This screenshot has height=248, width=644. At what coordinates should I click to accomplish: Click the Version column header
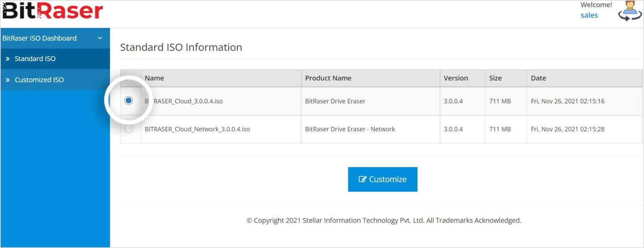pyautogui.click(x=456, y=78)
